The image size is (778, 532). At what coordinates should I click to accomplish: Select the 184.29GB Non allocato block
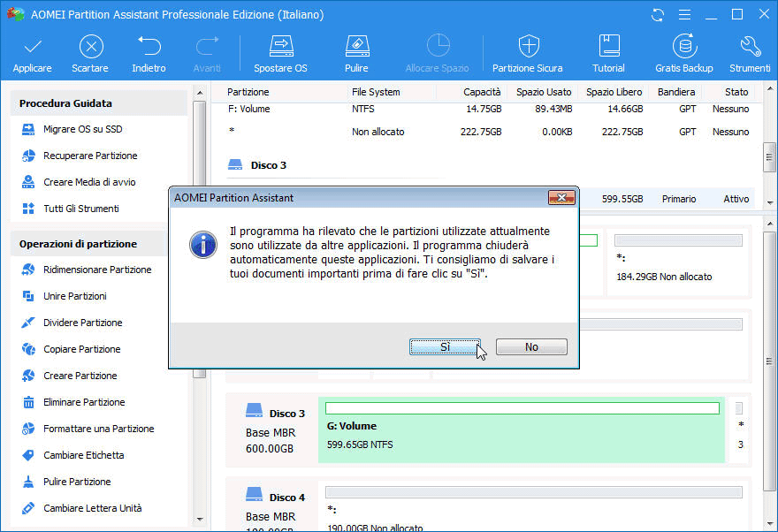click(678, 262)
